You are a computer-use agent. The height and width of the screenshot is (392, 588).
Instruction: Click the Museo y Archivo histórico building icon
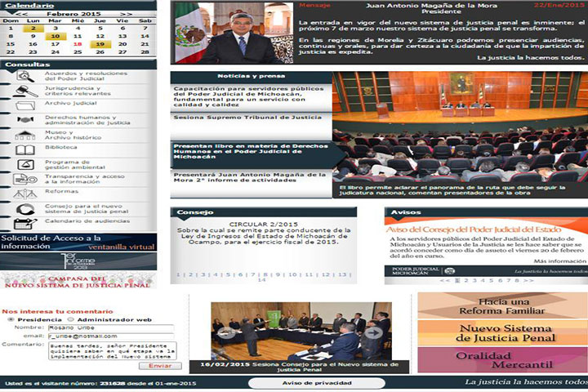(x=23, y=133)
